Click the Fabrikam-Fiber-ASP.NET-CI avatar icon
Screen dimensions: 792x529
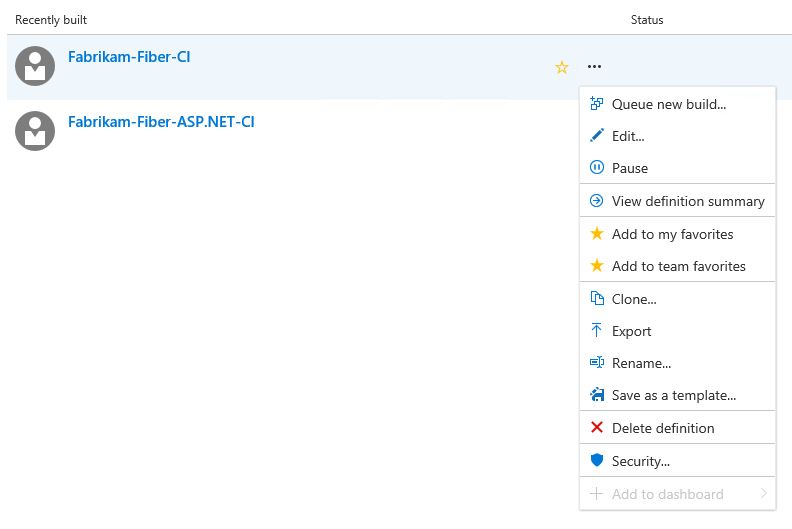(35, 131)
